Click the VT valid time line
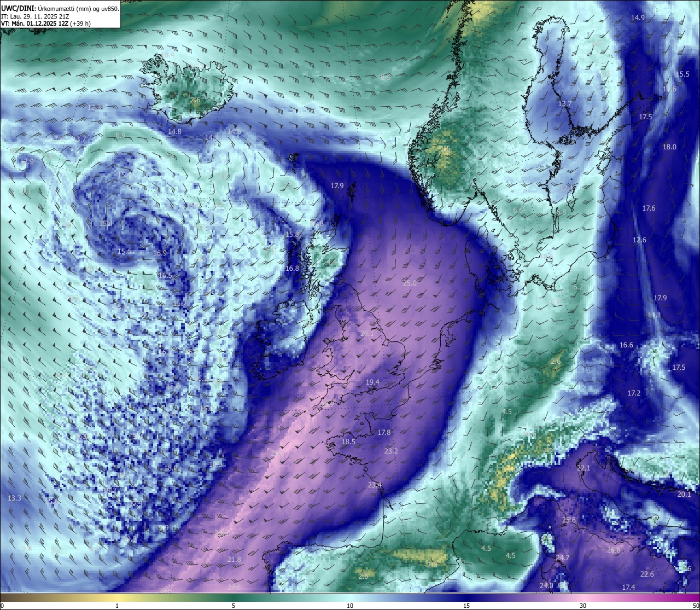Viewport: 700px width, 610px height. click(46, 24)
